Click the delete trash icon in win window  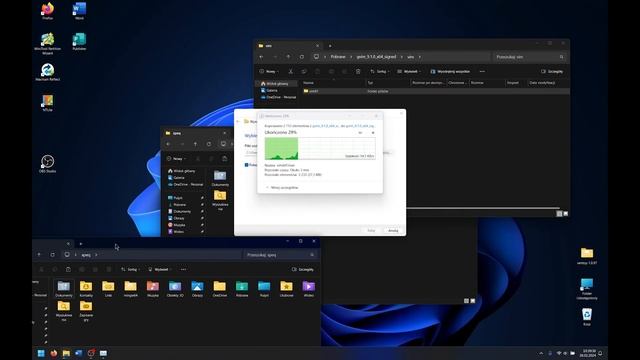(x=358, y=71)
